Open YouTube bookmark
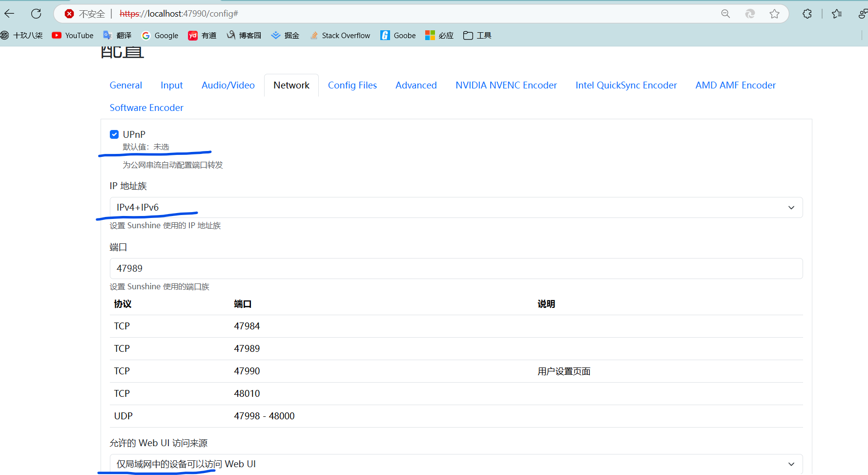868x475 pixels. pos(73,35)
